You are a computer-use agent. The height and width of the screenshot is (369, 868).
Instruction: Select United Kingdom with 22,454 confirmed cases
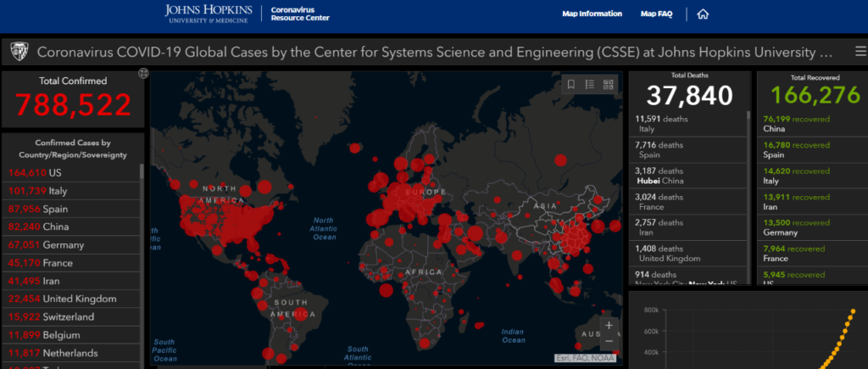[71, 299]
